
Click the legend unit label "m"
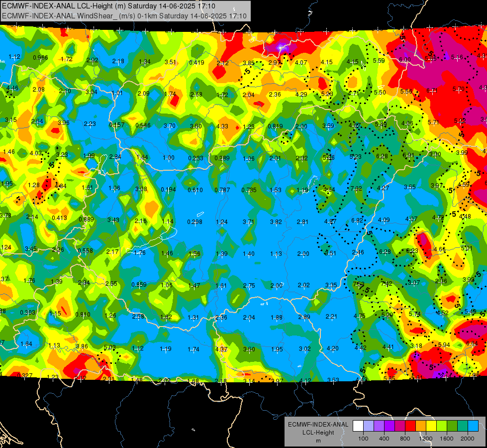click(x=318, y=441)
